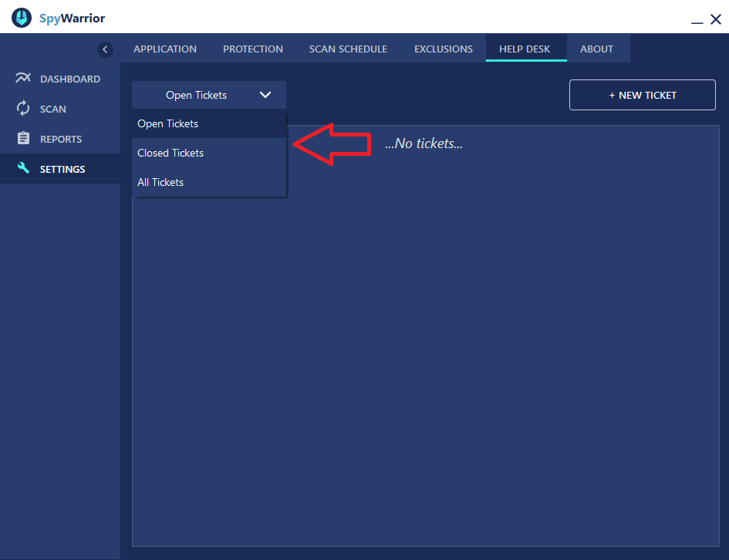
Task: Click the Dashboard chart icon
Action: [23, 78]
